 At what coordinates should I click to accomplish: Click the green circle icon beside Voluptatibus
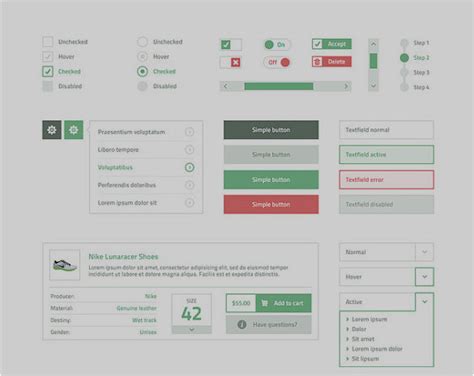tap(189, 167)
